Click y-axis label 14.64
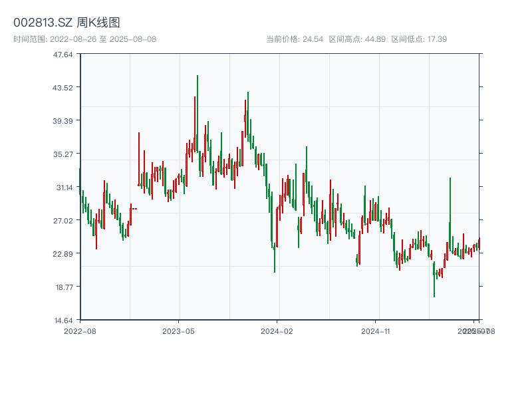Image resolution: width=532 pixels, height=399 pixels. [63, 321]
